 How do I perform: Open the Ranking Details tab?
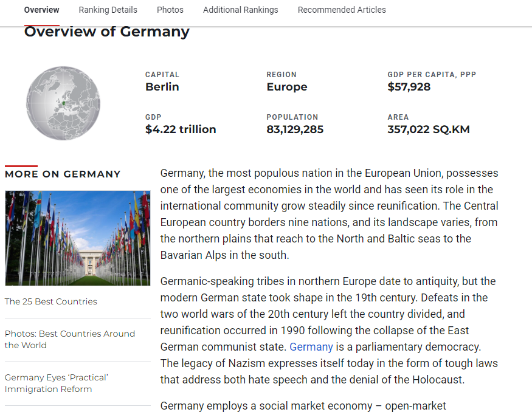pos(108,10)
